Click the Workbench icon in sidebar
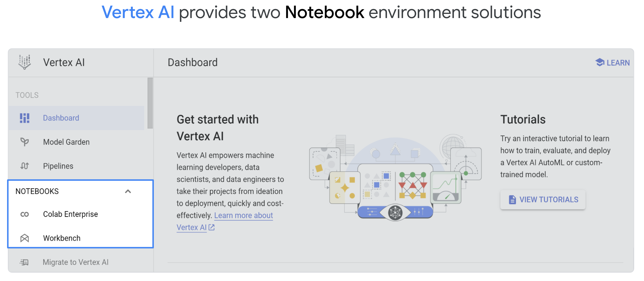This screenshot has height=281, width=644. click(x=25, y=238)
